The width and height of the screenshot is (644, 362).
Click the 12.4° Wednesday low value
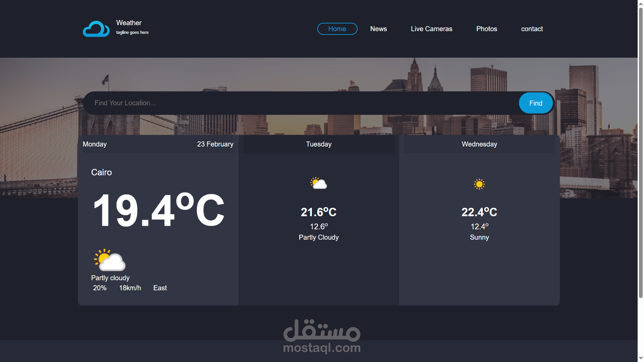(x=479, y=227)
